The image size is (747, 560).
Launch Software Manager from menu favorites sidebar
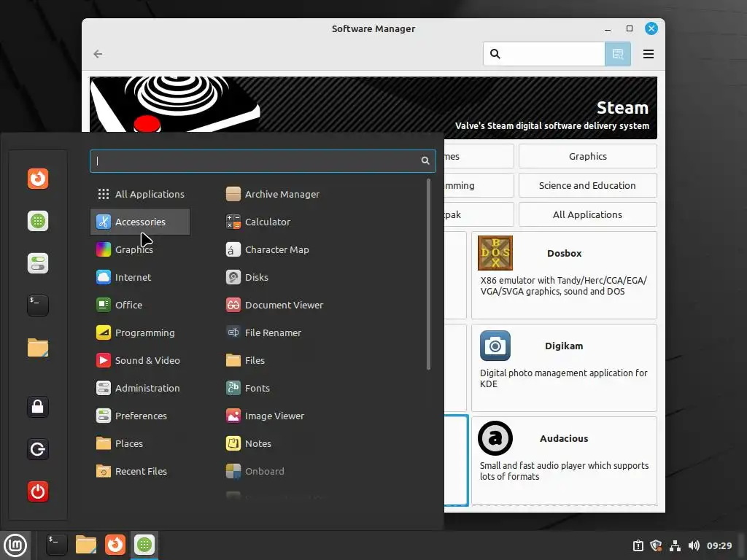(38, 221)
